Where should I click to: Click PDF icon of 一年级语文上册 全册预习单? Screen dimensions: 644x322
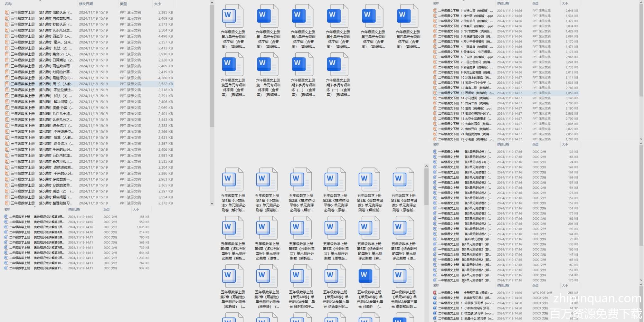(435, 293)
